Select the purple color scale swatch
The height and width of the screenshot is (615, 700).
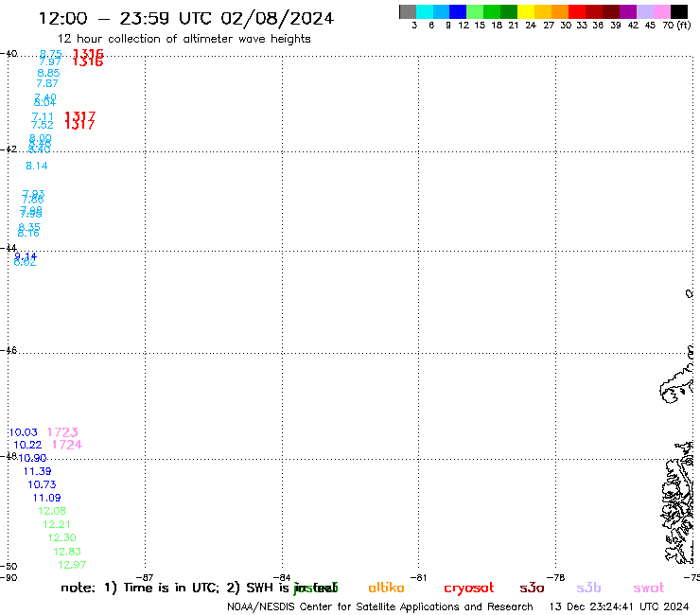(x=628, y=11)
